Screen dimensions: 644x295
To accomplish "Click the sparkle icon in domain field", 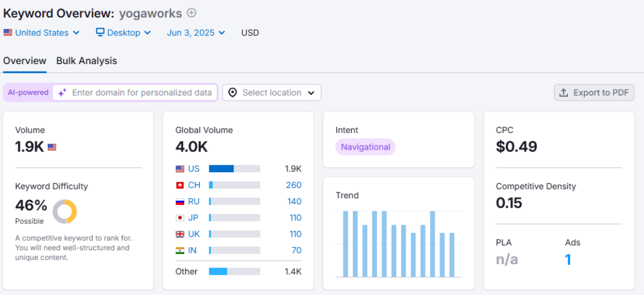I will 62,93.
